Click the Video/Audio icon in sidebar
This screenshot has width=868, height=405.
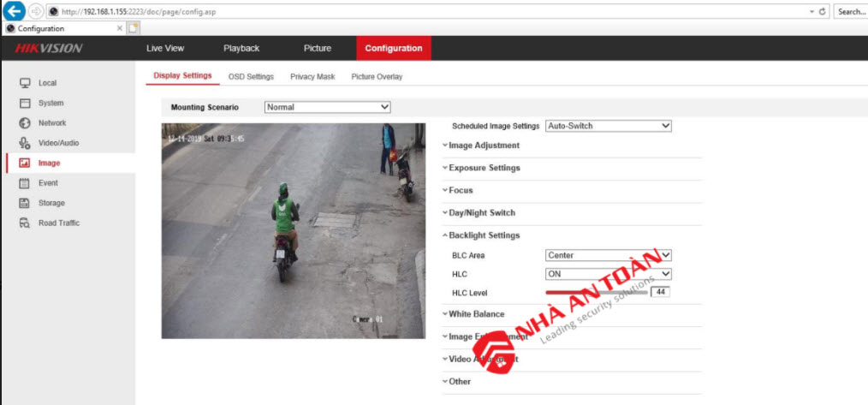(x=25, y=143)
